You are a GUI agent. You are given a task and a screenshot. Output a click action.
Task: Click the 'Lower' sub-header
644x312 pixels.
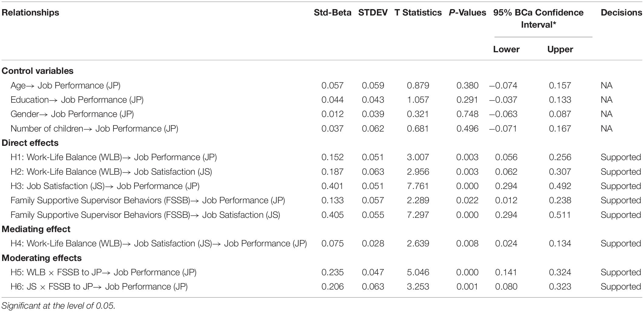[x=506, y=49]
